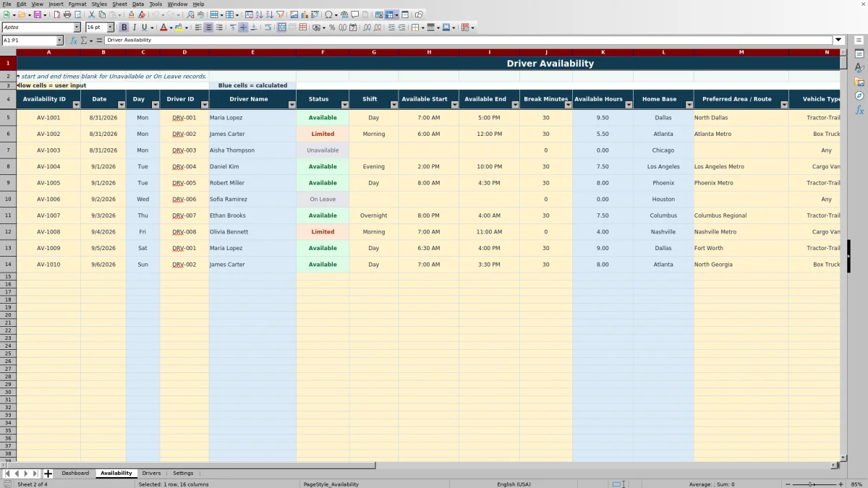Open the Function Wizard fx icon
Image resolution: width=868 pixels, height=488 pixels.
pyautogui.click(x=73, y=40)
